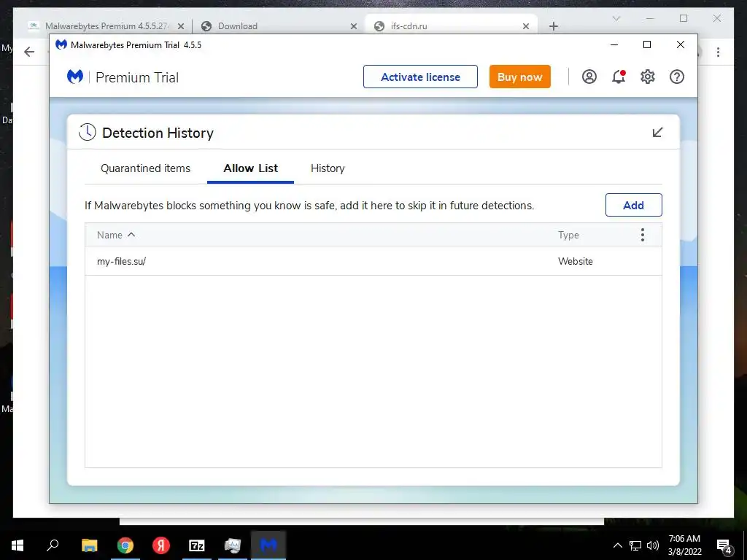
Task: Close the Malwarebytes Premium browser tab
Action: tap(181, 26)
